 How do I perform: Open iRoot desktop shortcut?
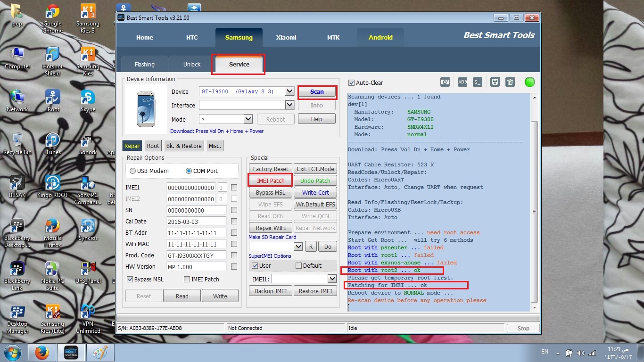pos(52,101)
